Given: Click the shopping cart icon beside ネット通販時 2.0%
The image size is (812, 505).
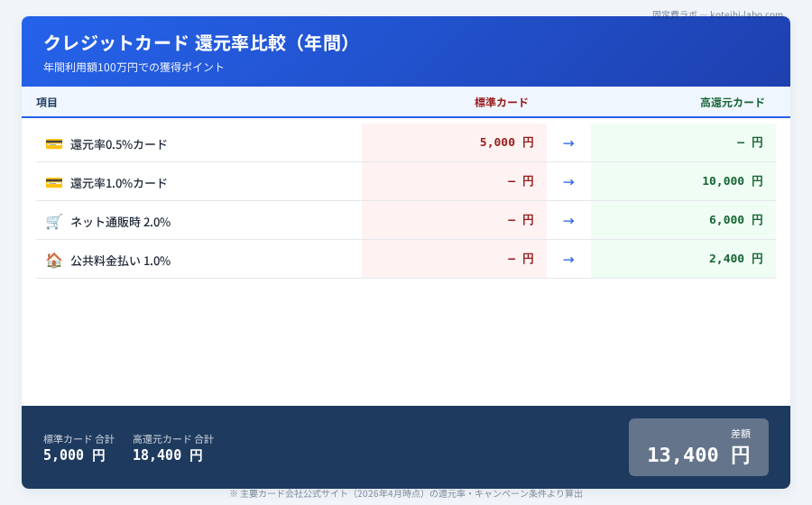Looking at the screenshot, I should pyautogui.click(x=54, y=222).
